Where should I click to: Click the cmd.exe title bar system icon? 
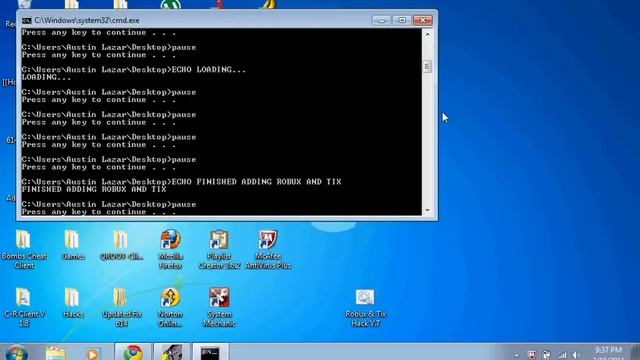(x=27, y=20)
